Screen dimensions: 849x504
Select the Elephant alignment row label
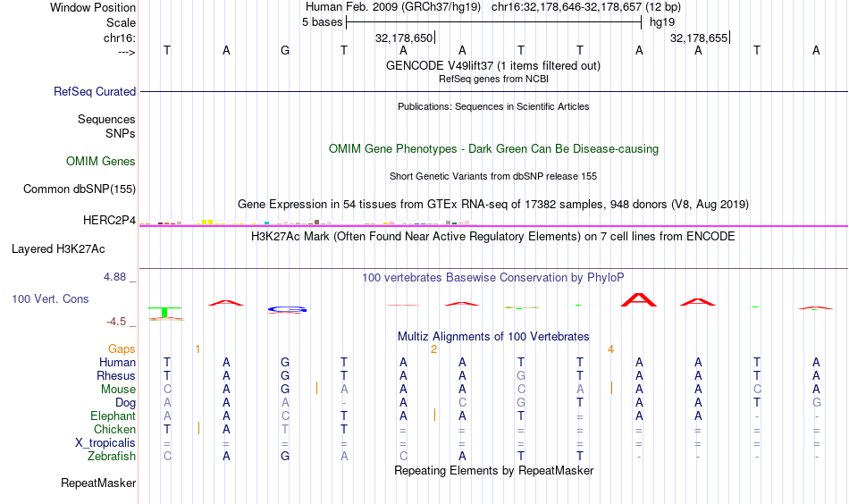[x=113, y=416]
